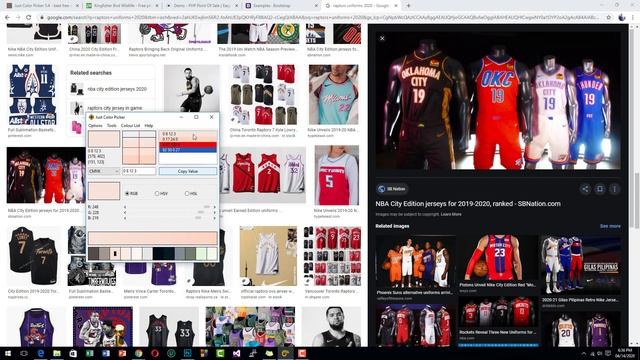
Task: Bookmark this page with the star icon
Action: (609, 18)
